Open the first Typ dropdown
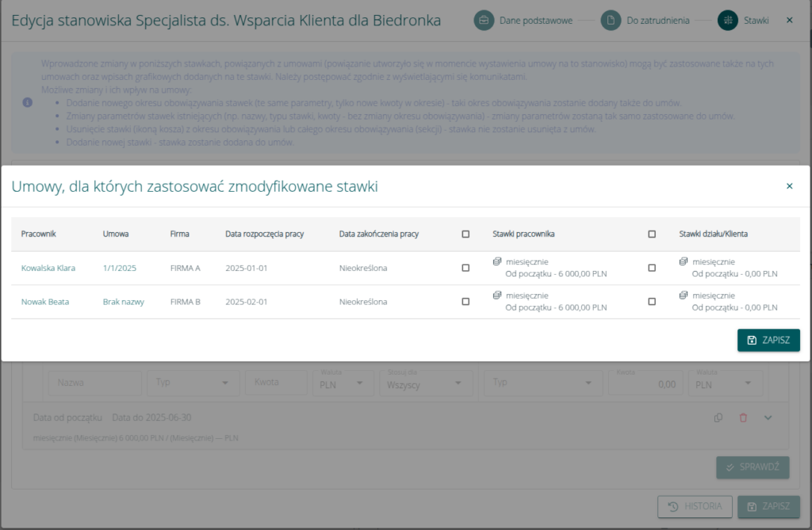The image size is (812, 530). click(x=193, y=383)
